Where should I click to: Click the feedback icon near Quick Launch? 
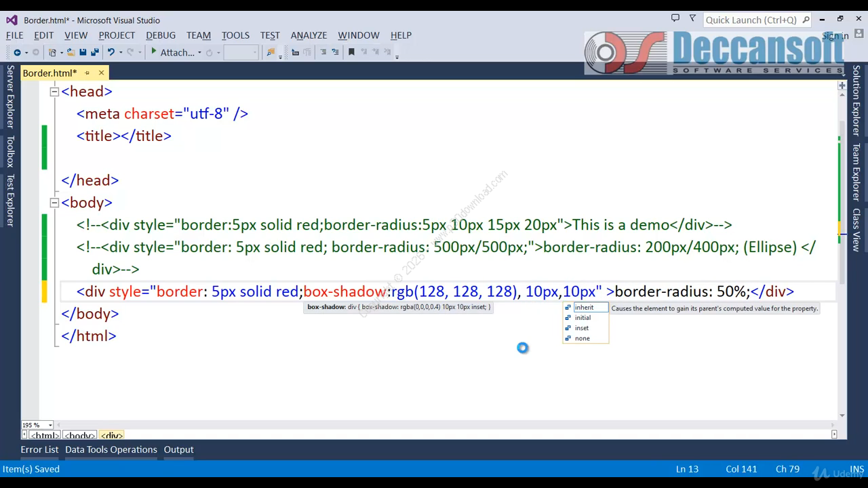tap(675, 19)
